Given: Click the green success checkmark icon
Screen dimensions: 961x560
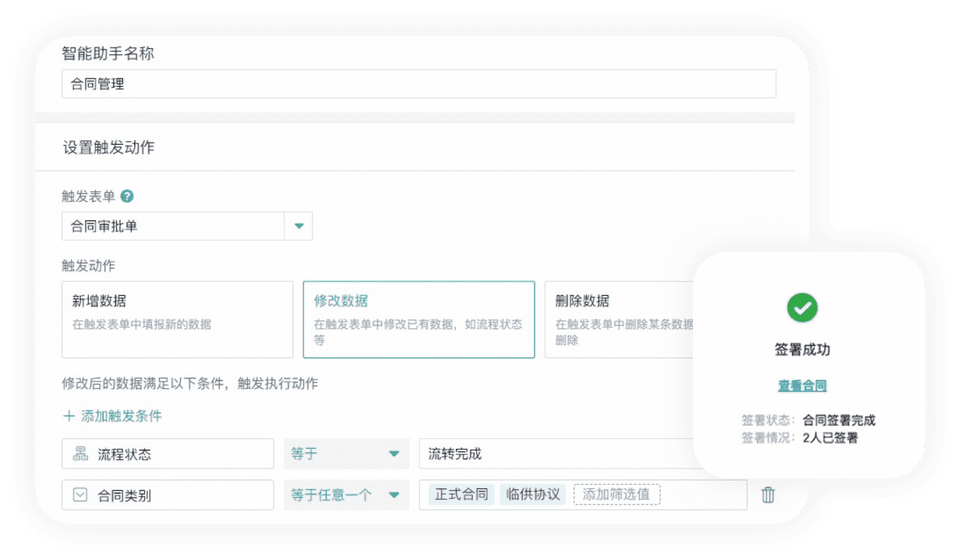Looking at the screenshot, I should click(802, 307).
